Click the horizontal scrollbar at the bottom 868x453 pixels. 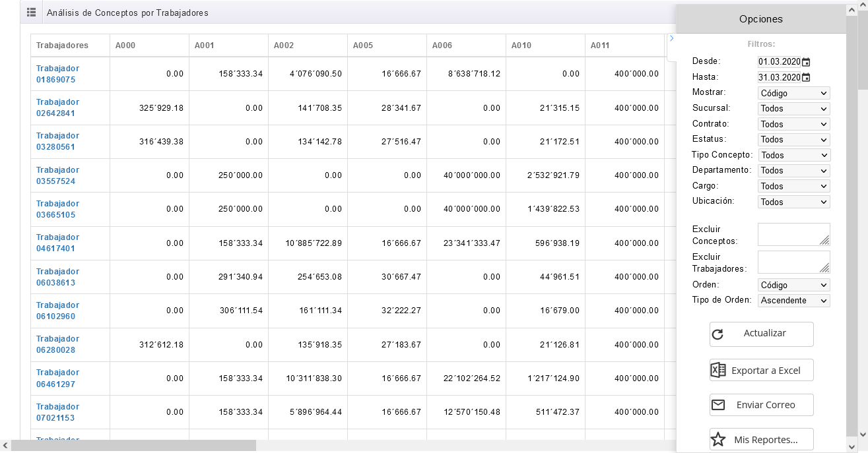133,446
